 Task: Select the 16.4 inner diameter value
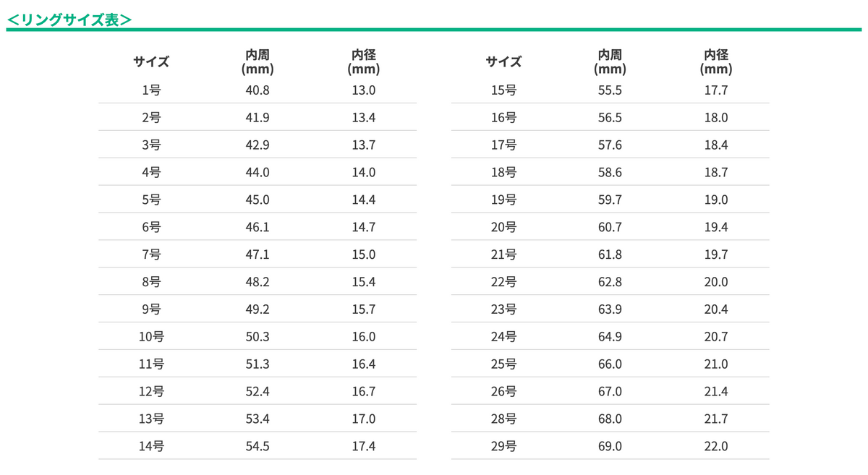click(364, 364)
